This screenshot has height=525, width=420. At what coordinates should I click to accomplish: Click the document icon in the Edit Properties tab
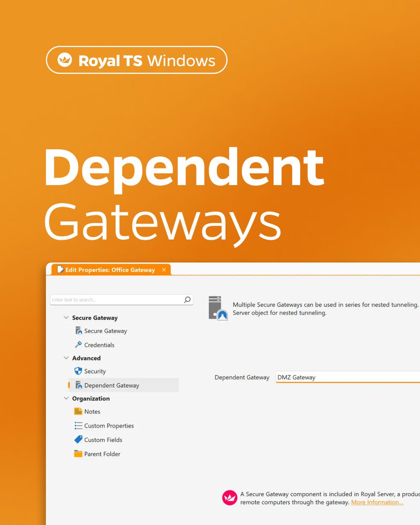tap(60, 269)
